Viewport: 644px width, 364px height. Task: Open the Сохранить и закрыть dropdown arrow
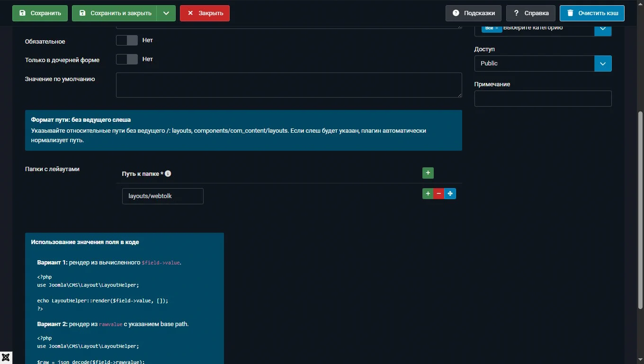click(x=166, y=13)
